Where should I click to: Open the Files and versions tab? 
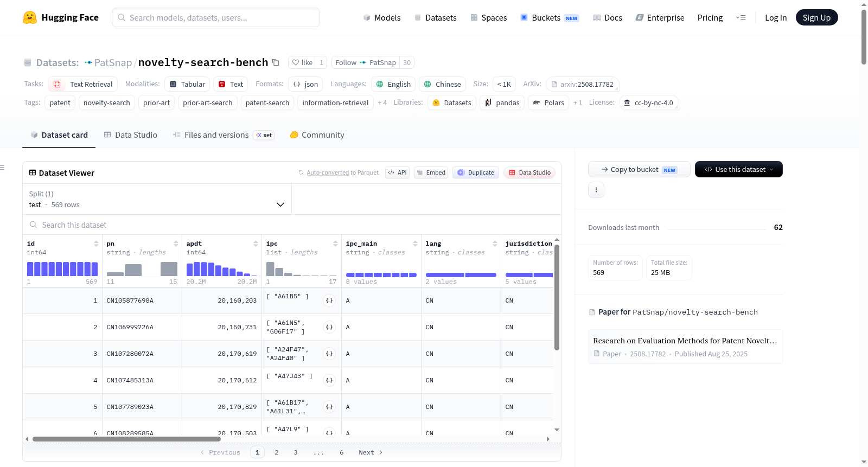pyautogui.click(x=210, y=135)
